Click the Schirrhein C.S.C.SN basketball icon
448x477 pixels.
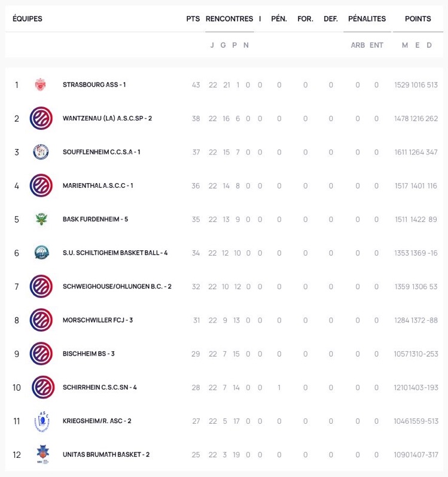click(x=43, y=387)
